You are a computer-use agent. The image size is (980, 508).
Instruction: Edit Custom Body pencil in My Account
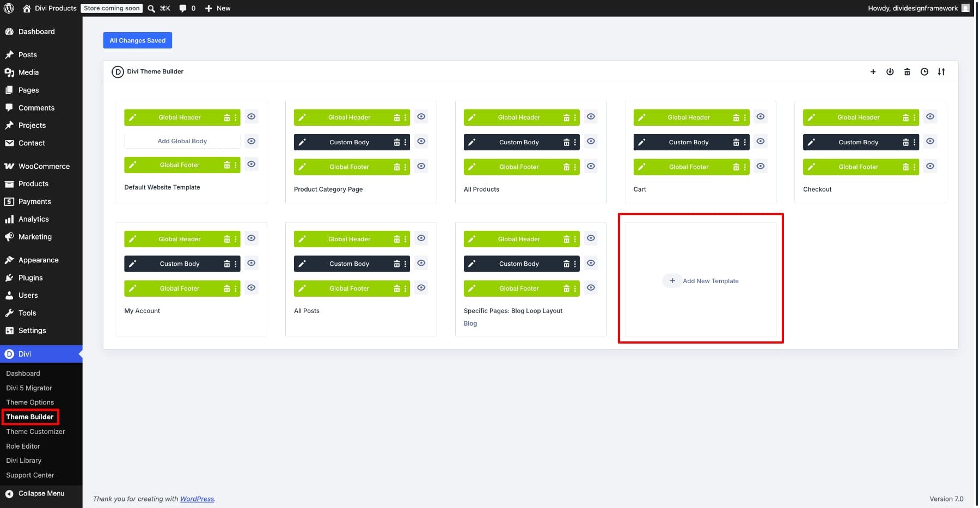click(x=132, y=264)
